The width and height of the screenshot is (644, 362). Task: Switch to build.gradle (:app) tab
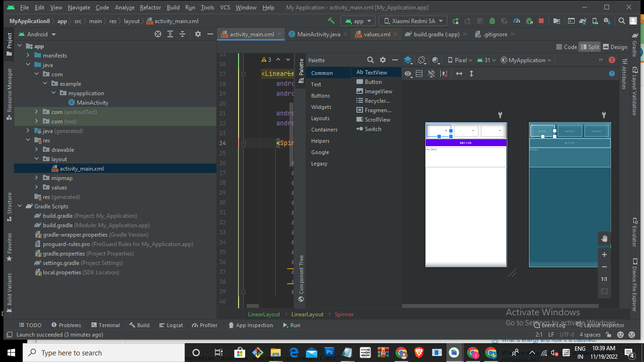(436, 34)
